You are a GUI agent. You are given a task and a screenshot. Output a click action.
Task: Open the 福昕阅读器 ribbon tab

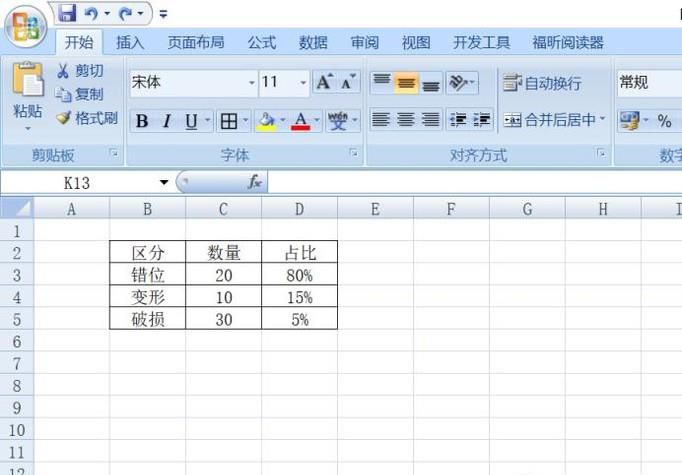click(x=568, y=43)
